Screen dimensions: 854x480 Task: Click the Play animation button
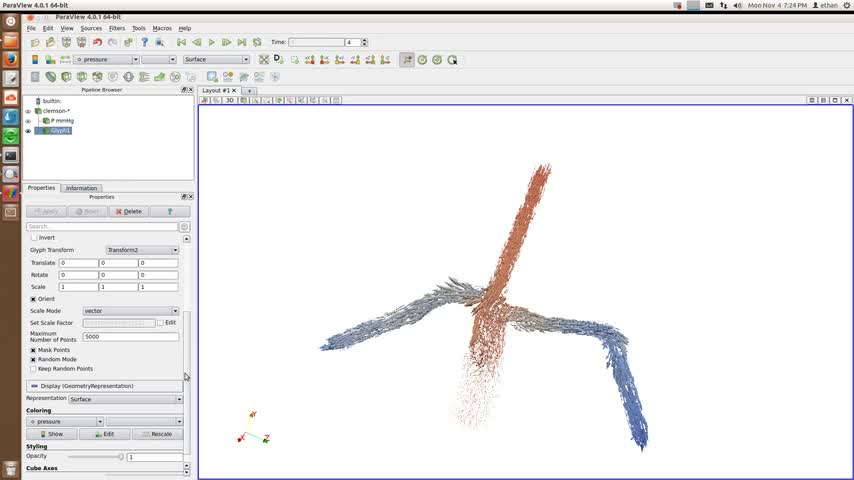(212, 42)
